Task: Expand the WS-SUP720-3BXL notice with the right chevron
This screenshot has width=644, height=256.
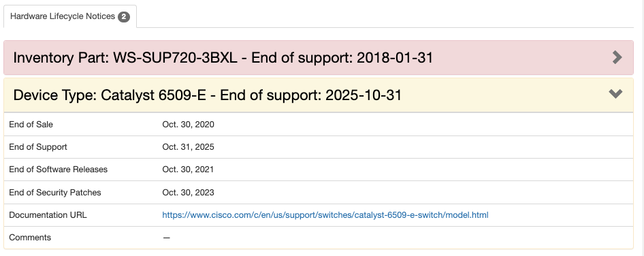Action: pos(617,57)
